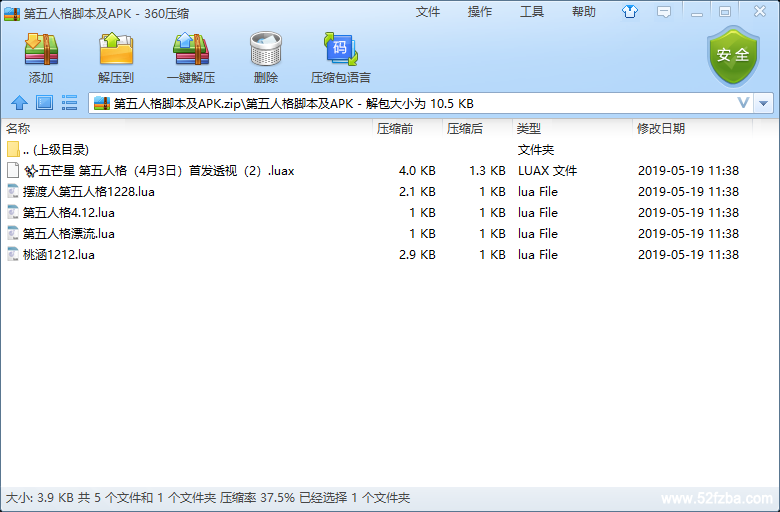The height and width of the screenshot is (512, 780).
Task: Switch to the list detail view mode
Action: pos(69,103)
